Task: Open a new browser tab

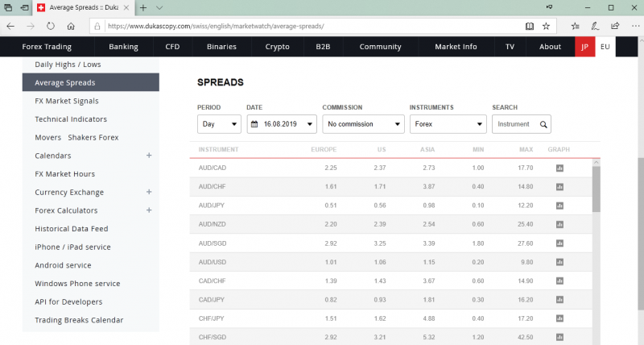Action: (143, 7)
